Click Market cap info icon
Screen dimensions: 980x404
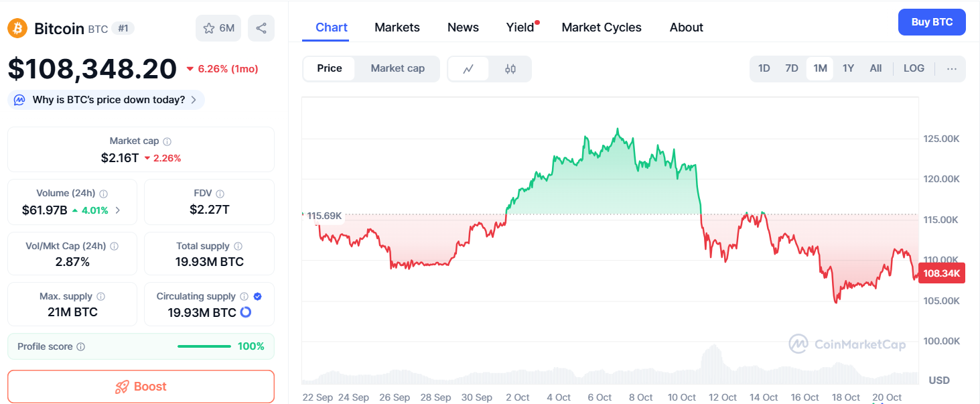(x=167, y=141)
